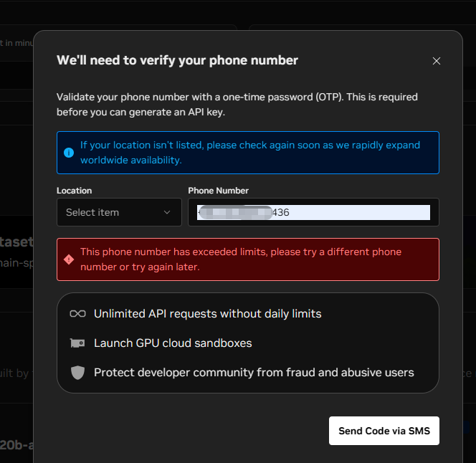This screenshot has height=463, width=476.
Task: Click the blue info icon in availability notice
Action: (x=69, y=153)
